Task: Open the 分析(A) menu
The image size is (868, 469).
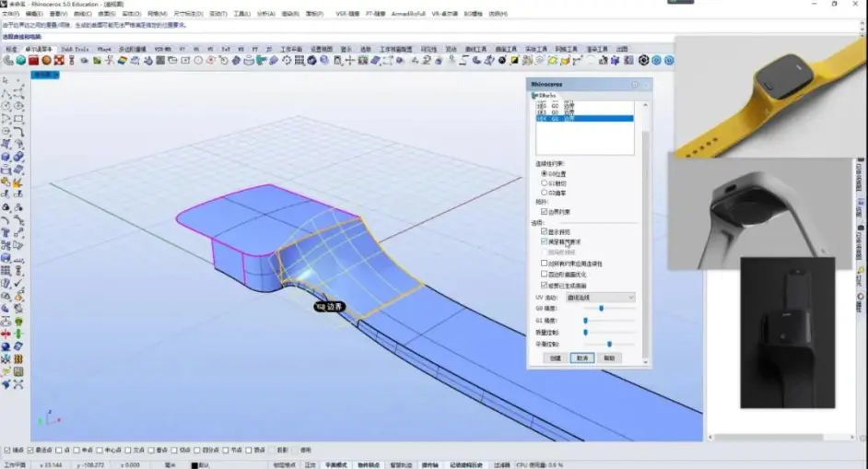Action: [x=265, y=14]
